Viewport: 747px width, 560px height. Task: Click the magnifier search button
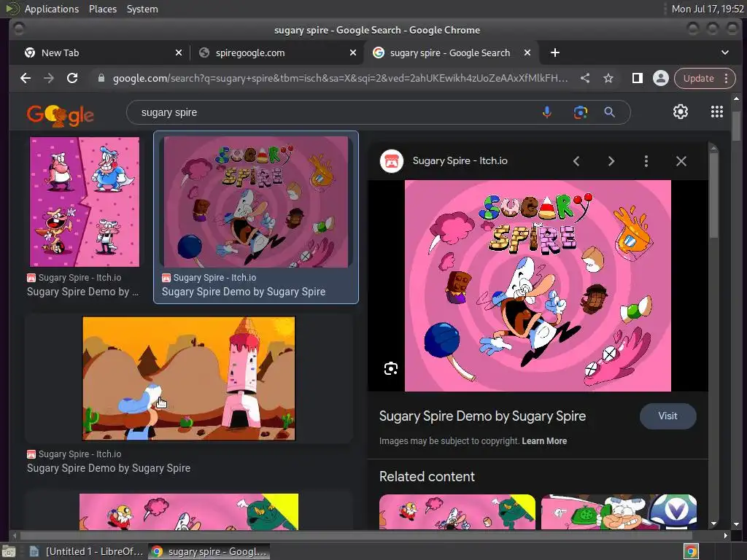[x=609, y=112]
